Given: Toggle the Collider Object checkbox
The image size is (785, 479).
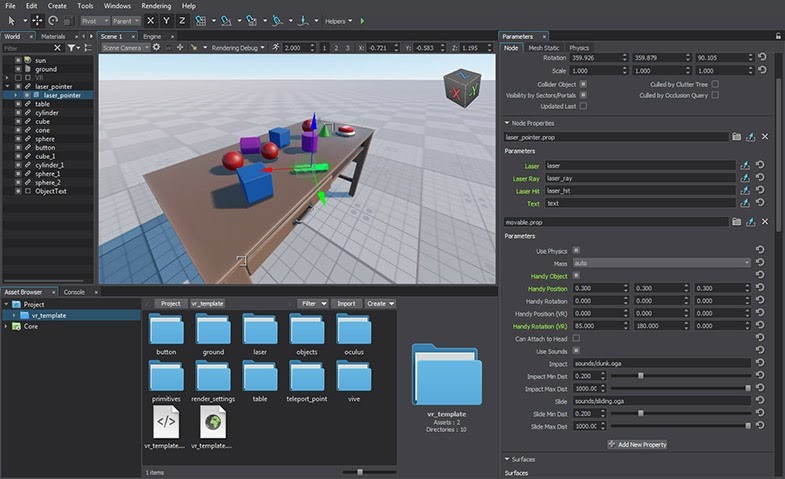Looking at the screenshot, I should tap(584, 84).
